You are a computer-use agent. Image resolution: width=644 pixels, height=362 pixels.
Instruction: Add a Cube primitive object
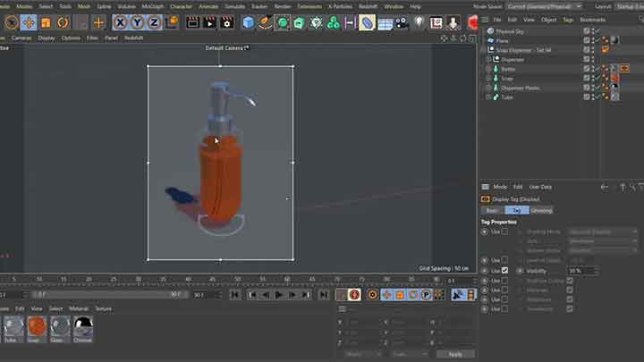tap(248, 22)
